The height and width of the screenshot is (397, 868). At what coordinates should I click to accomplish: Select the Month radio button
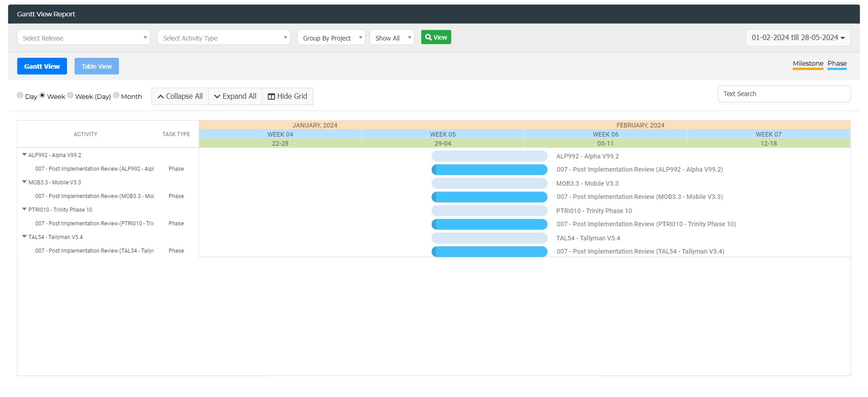click(x=116, y=95)
